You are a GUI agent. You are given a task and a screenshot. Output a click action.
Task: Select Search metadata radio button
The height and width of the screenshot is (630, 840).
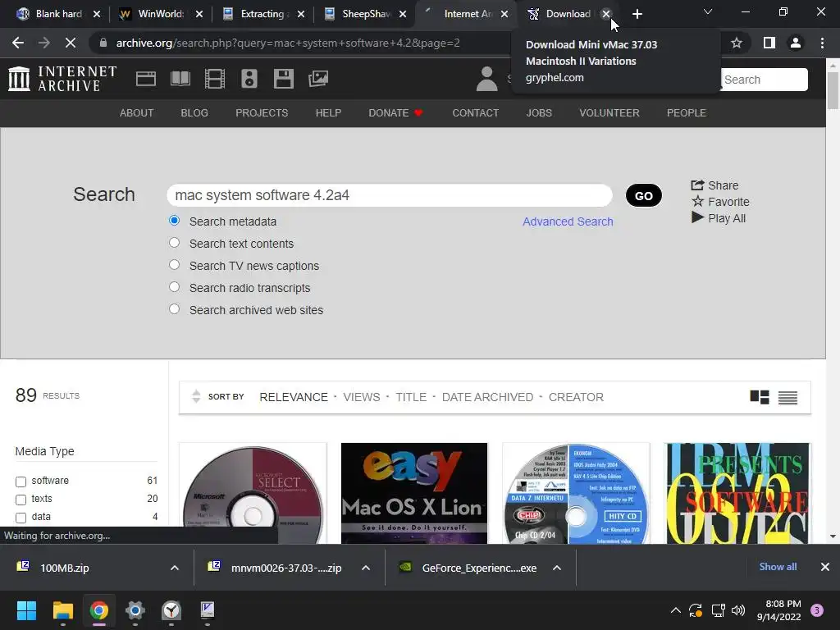click(x=174, y=221)
